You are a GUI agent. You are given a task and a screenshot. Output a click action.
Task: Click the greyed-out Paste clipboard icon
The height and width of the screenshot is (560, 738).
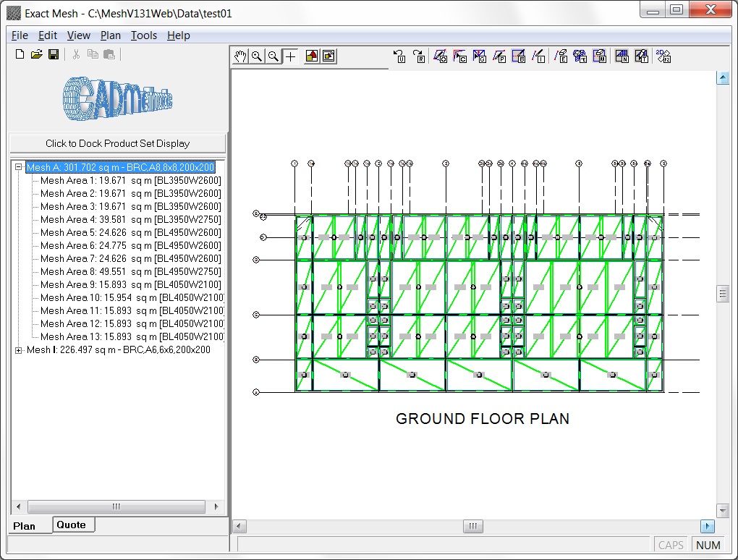pos(109,54)
